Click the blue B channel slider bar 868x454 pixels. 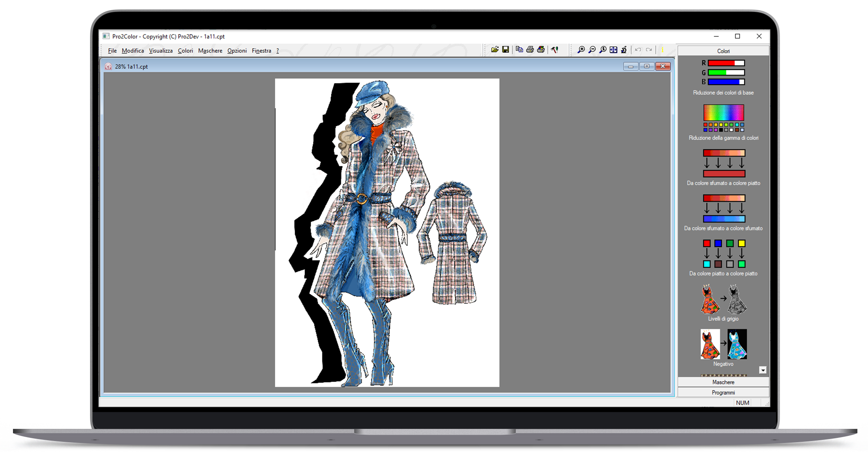tap(726, 82)
